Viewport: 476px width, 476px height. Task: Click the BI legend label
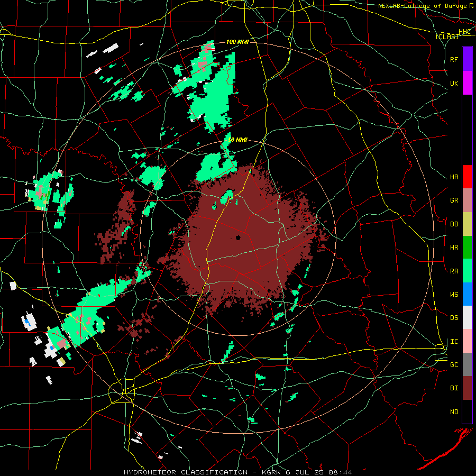click(x=454, y=388)
